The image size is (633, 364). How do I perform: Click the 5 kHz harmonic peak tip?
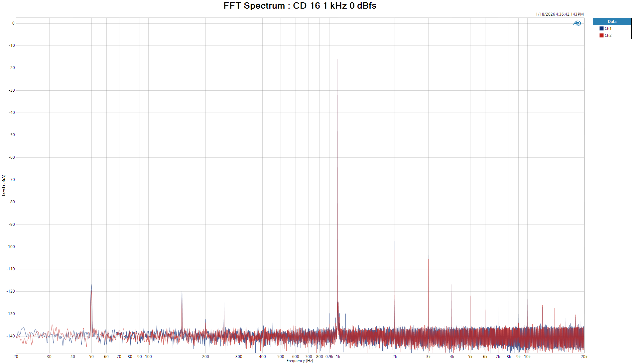click(470, 296)
